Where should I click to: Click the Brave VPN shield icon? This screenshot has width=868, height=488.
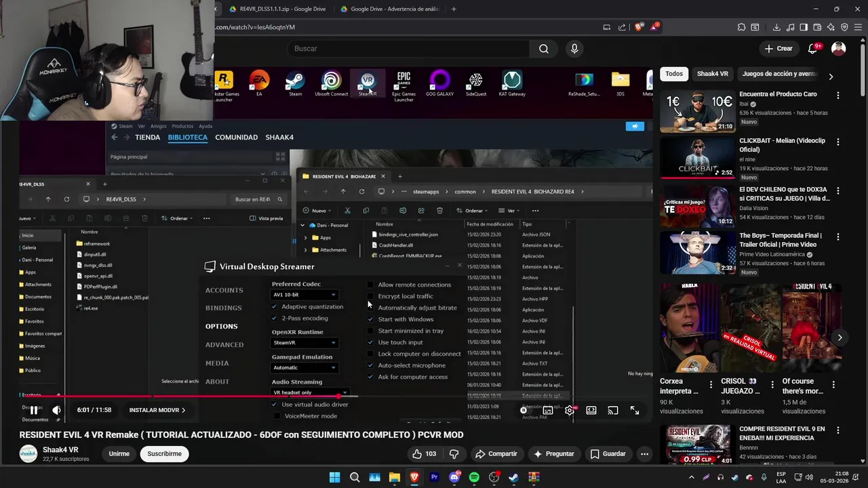(x=844, y=27)
